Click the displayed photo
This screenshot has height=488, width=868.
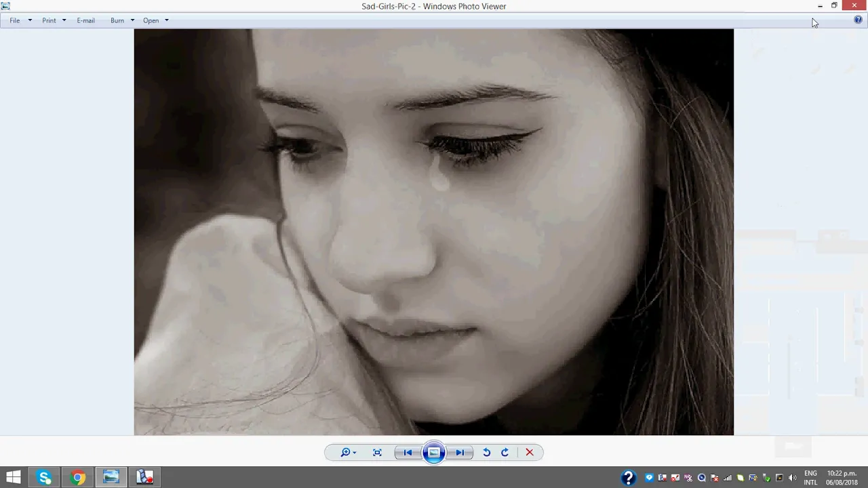[x=434, y=232]
